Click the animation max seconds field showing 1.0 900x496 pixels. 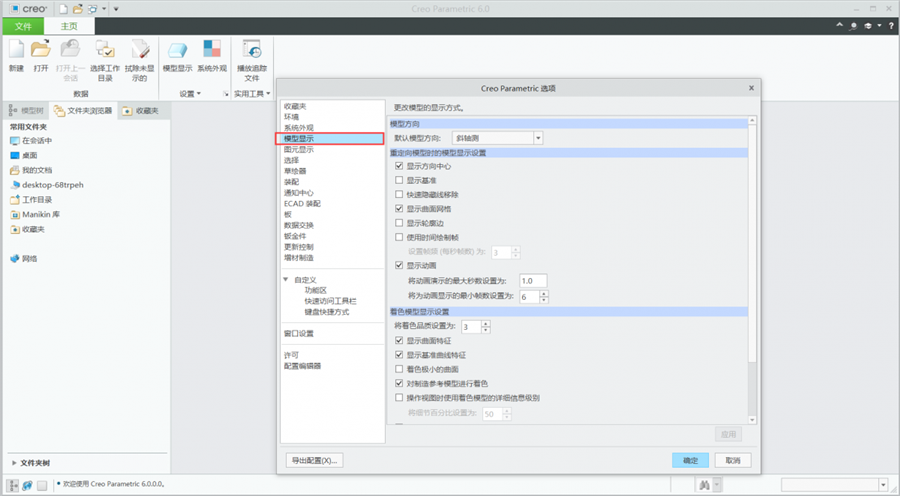pos(533,281)
